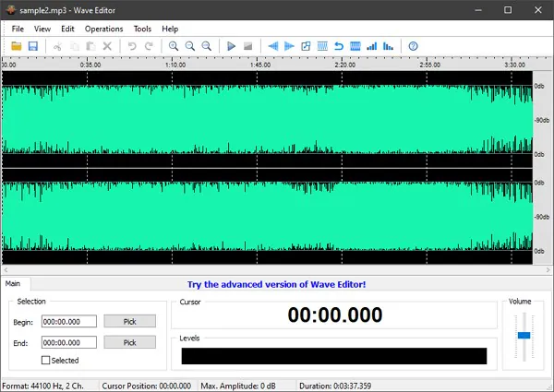Click 'Cursor Position: 00:00.000' in the status bar
554x392 pixels.
147,386
